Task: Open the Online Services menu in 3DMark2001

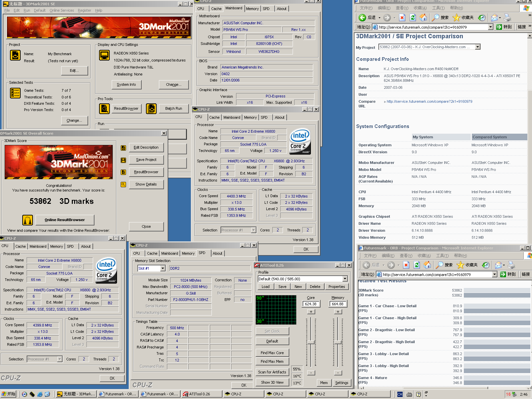Action: tap(62, 10)
